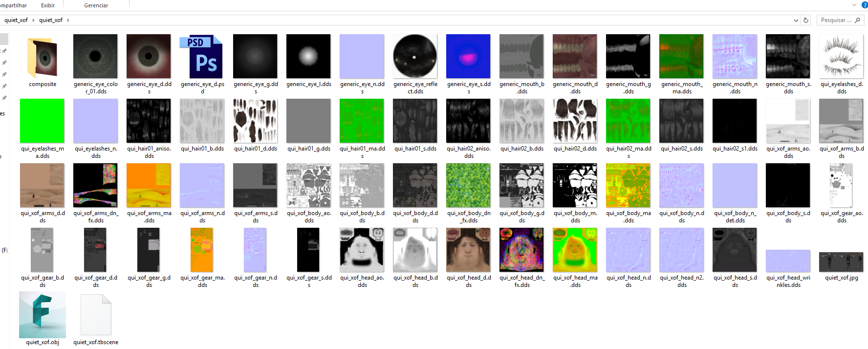Open the Gerenciar ribbon tab
868x349 pixels.
tap(96, 5)
